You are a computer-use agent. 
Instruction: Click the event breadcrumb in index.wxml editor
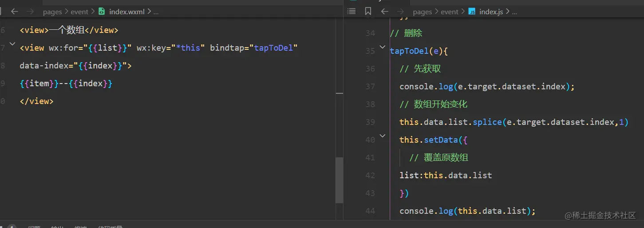79,12
